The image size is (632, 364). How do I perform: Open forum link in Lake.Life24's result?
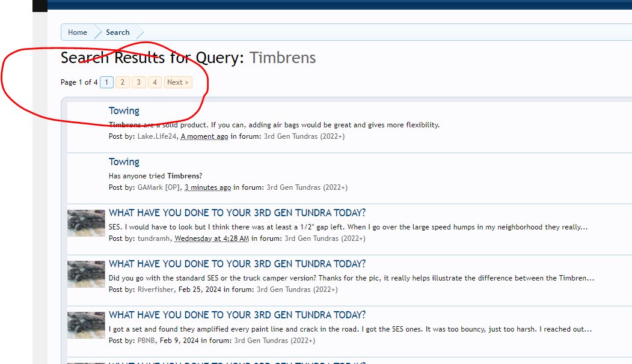coord(304,136)
